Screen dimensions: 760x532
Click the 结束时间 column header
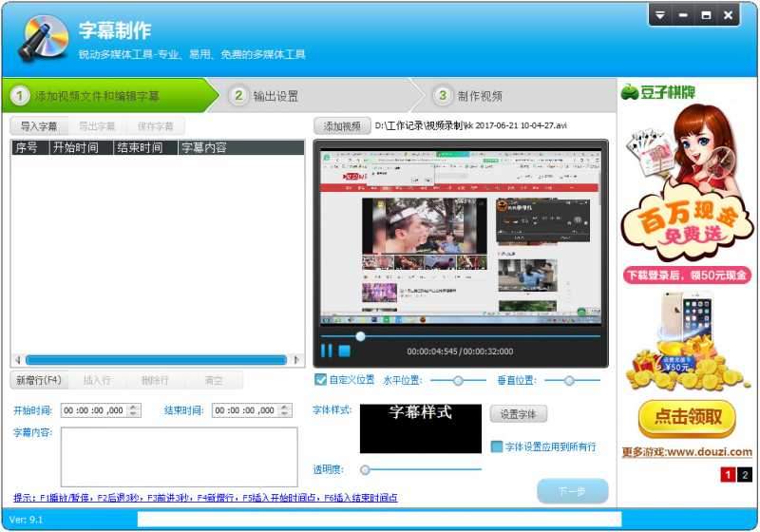[x=145, y=147]
